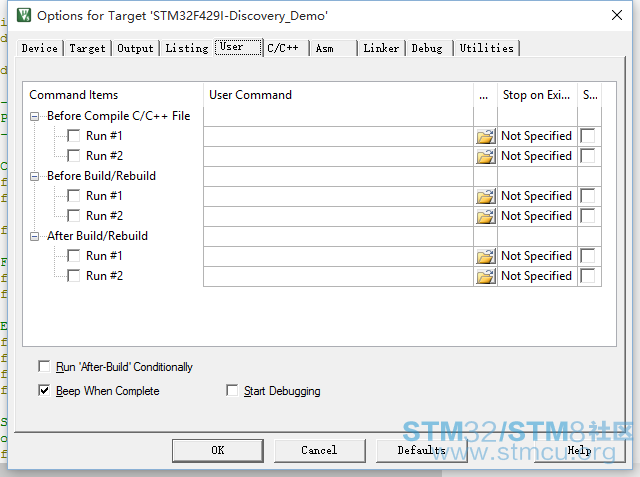Click User Command field for Before Compile Run #2
This screenshot has width=640, height=477.
pos(338,156)
